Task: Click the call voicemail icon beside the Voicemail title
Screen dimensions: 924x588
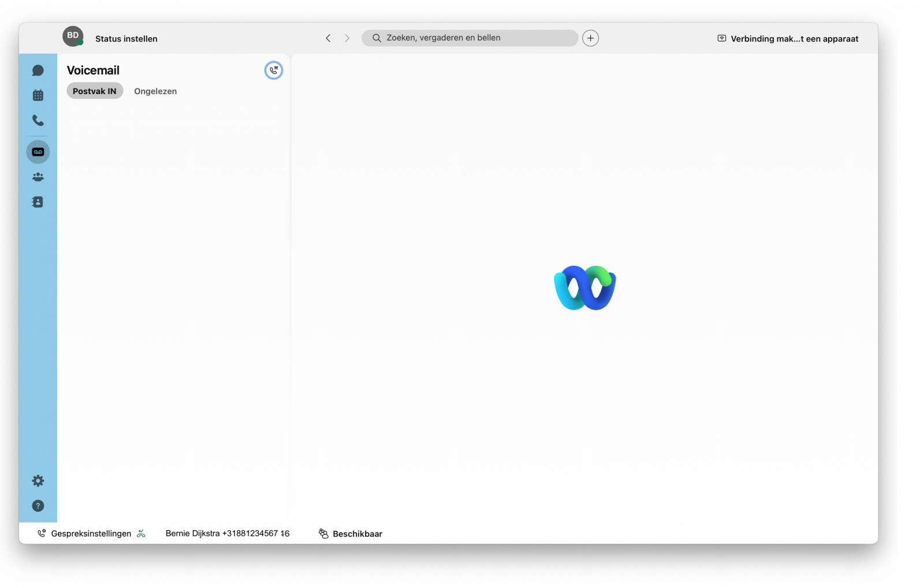Action: point(274,70)
